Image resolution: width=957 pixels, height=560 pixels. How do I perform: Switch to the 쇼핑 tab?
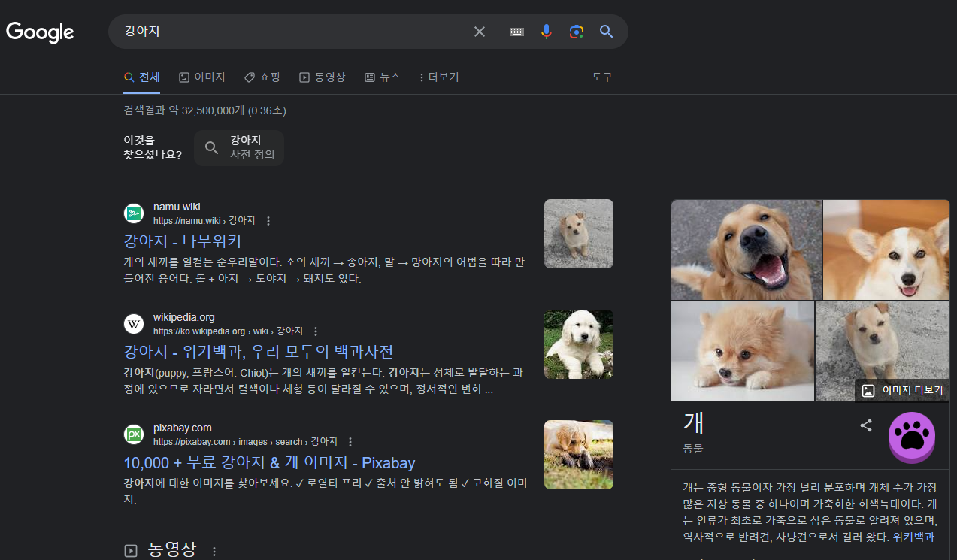tap(262, 77)
